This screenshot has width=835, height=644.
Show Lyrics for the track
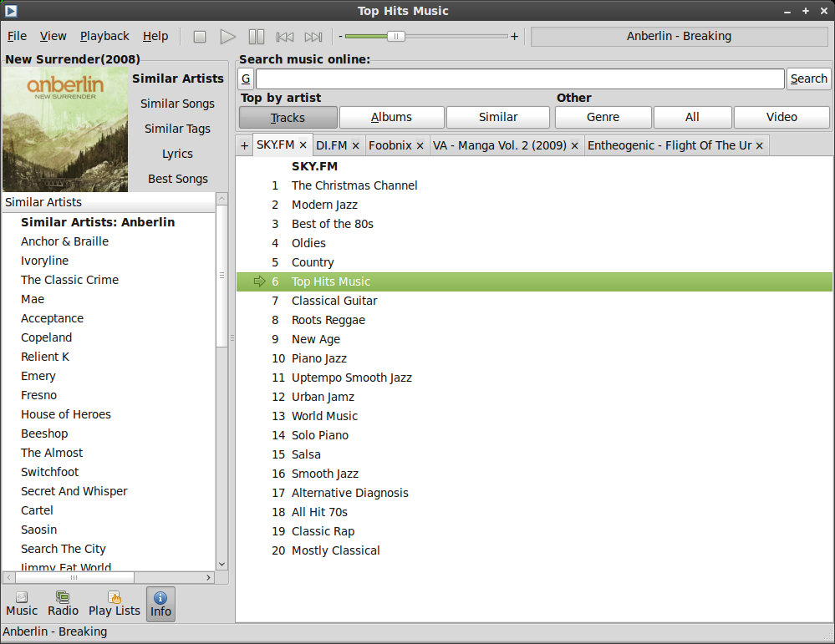177,154
